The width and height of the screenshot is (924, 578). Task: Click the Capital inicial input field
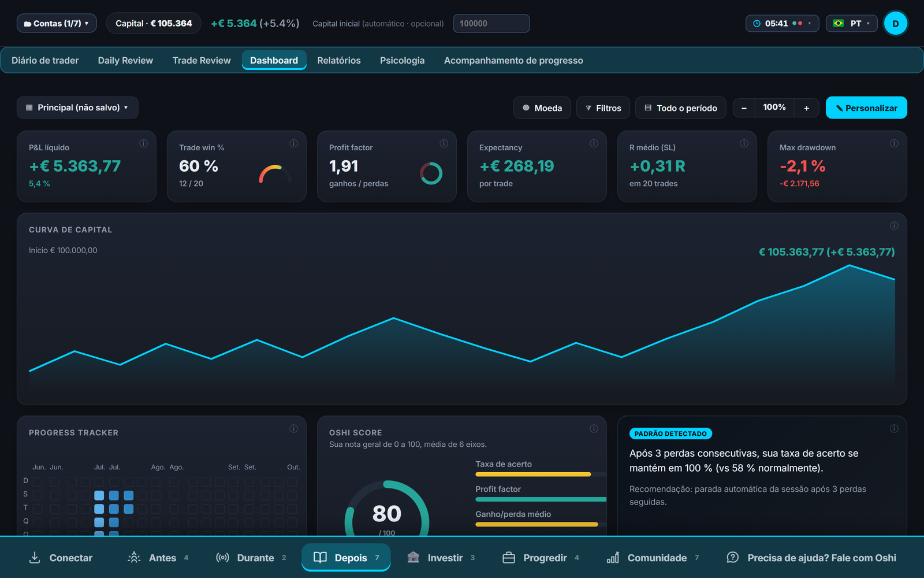(491, 23)
